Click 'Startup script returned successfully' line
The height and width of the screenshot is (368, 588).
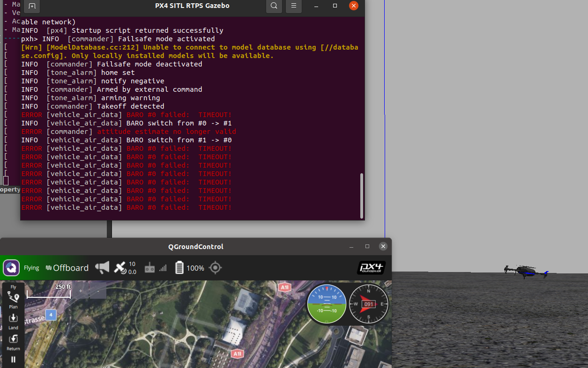(122, 30)
